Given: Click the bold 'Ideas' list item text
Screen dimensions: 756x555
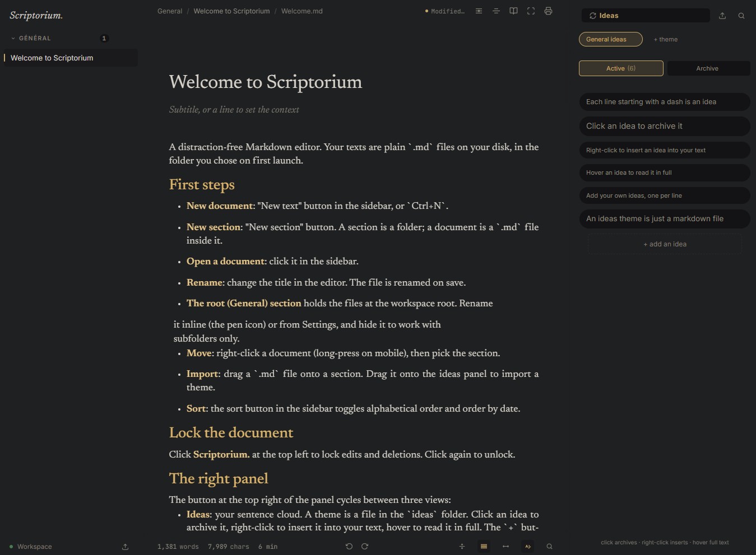Looking at the screenshot, I should coord(198,515).
